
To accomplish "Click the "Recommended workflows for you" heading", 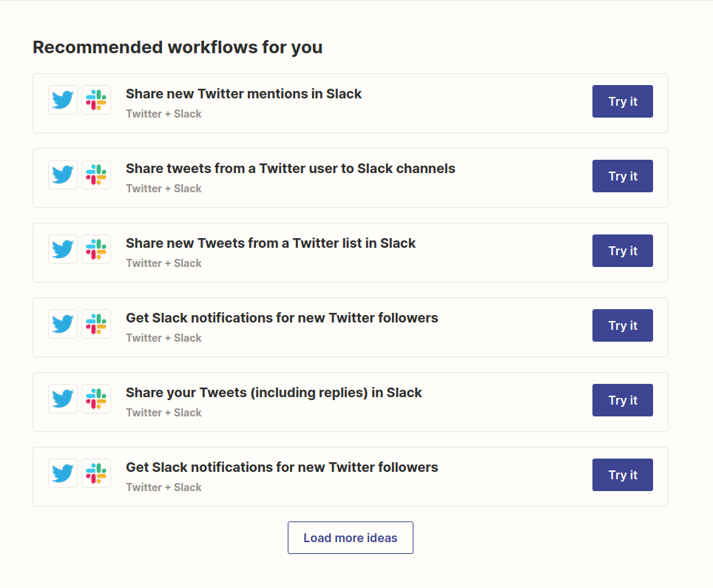I will click(178, 47).
